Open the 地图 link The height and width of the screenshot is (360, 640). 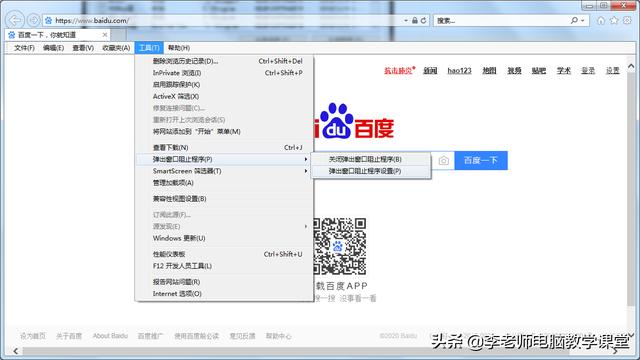pyautogui.click(x=489, y=71)
